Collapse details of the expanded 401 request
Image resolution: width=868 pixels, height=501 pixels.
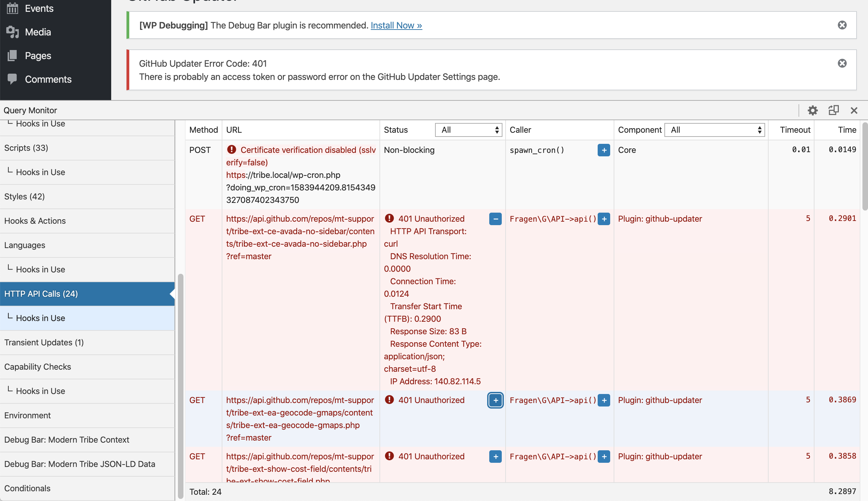click(495, 219)
